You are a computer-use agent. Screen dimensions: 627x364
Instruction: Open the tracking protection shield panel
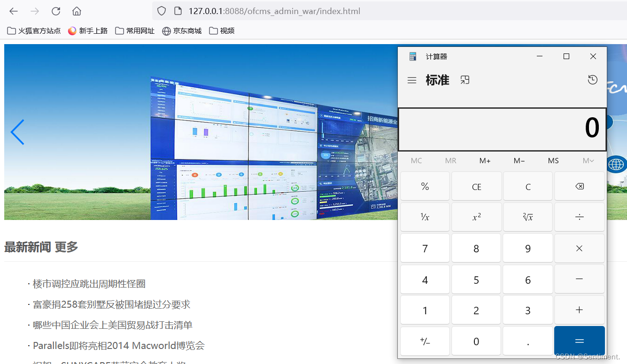coord(161,10)
